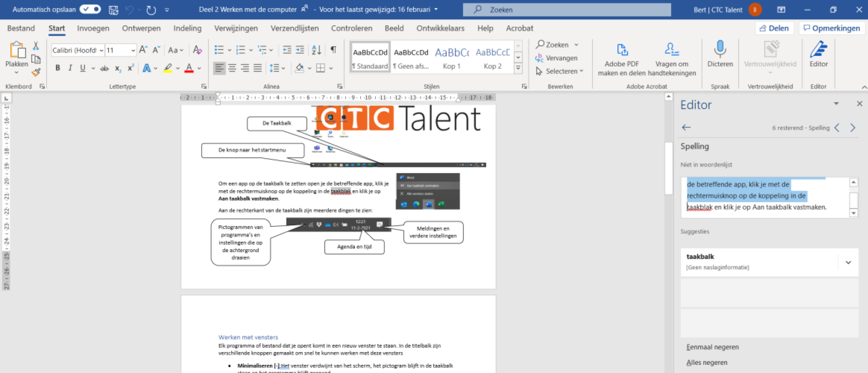Viewport: 868px width, 373px height.
Task: Click the strikethrough text icon
Action: pos(104,68)
